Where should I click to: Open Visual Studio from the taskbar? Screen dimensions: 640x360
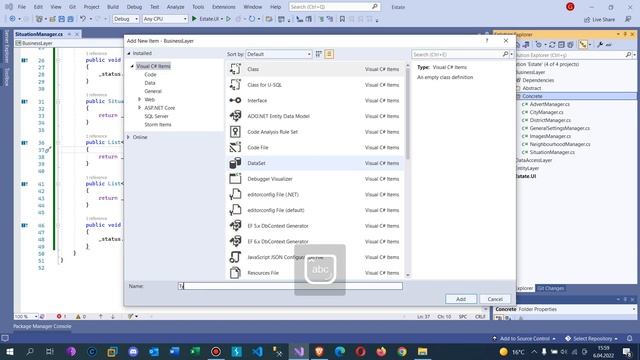coord(299,351)
